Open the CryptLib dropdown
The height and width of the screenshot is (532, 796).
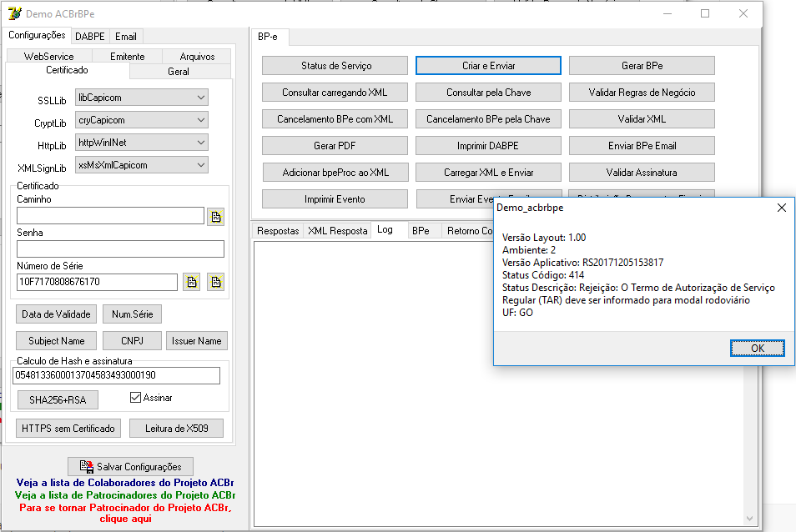coord(142,120)
